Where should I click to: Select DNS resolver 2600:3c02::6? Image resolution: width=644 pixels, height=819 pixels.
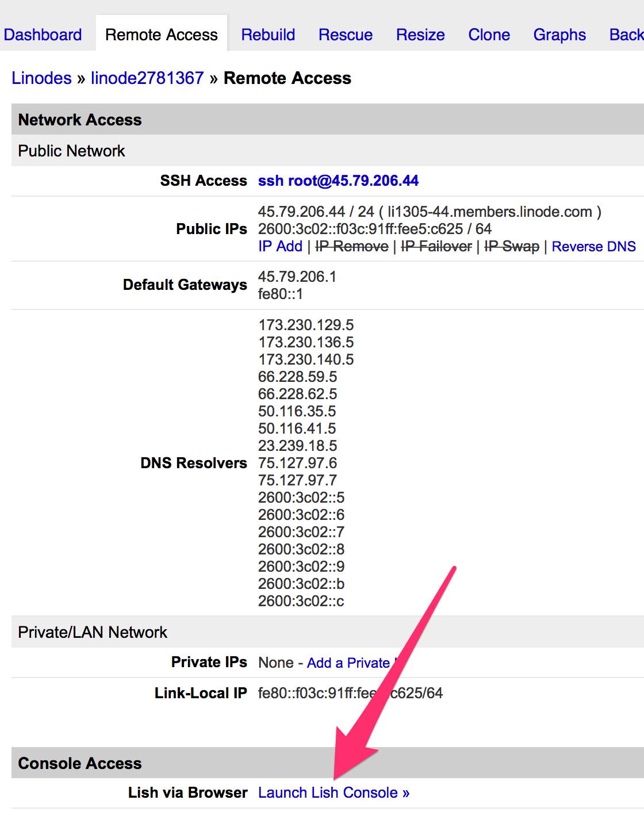301,515
